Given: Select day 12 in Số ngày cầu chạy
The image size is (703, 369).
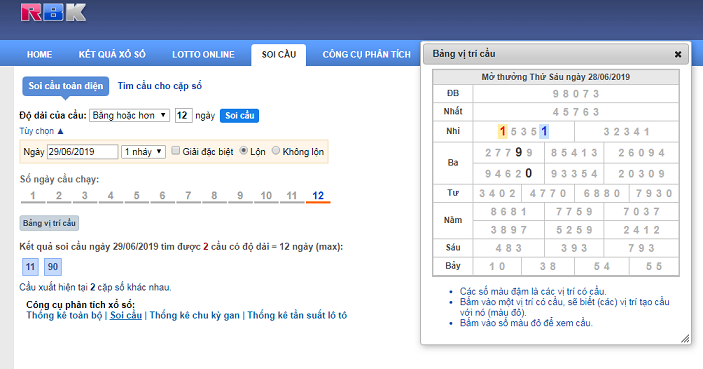Looking at the screenshot, I should point(318,196).
